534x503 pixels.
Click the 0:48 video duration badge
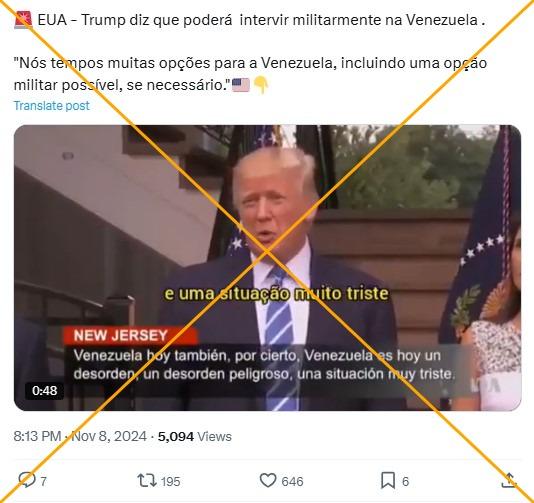[45, 391]
